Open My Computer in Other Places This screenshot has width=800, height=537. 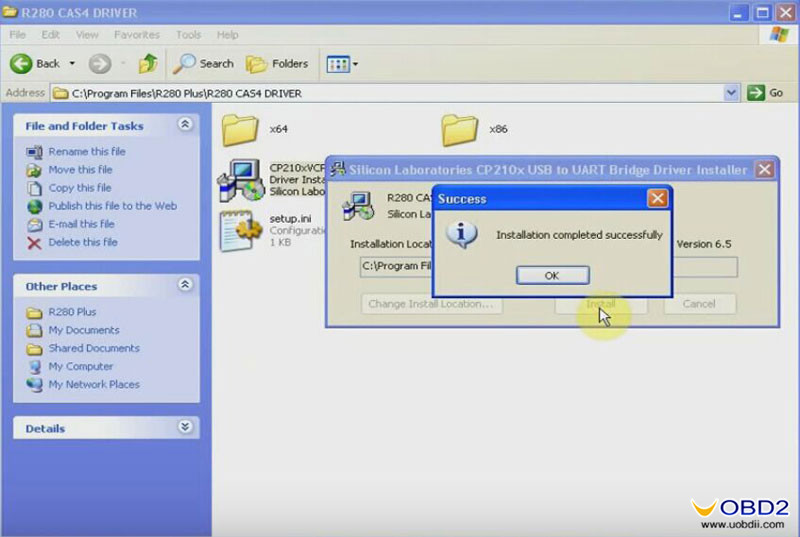point(81,366)
